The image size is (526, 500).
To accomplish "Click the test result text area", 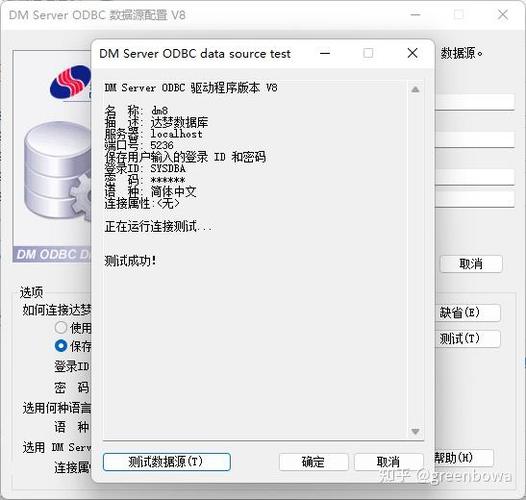I will (x=256, y=260).
